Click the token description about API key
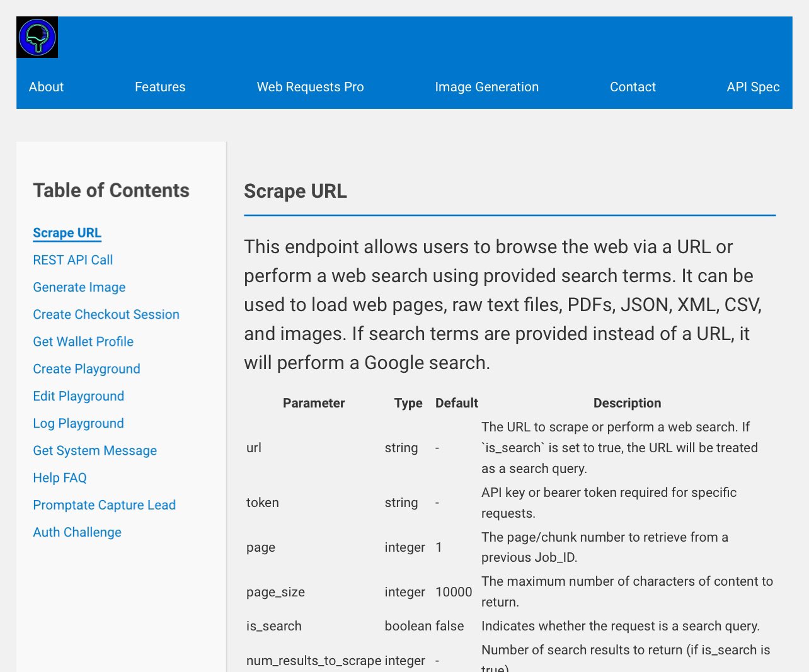This screenshot has height=672, width=809. 609,503
